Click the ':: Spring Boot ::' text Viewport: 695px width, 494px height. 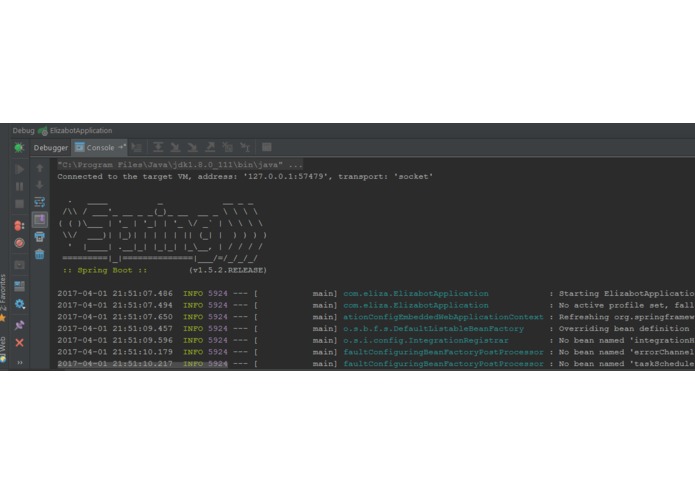click(105, 270)
